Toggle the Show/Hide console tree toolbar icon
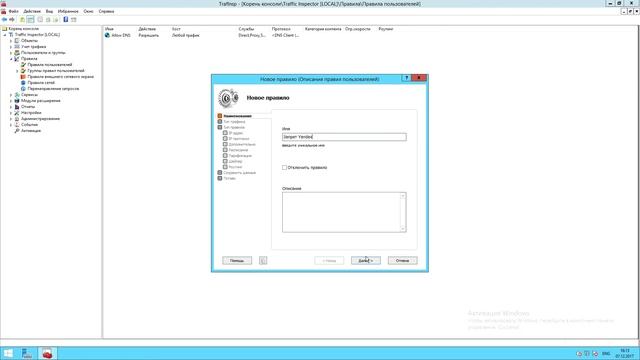The height and width of the screenshot is (360, 640). pos(31,20)
